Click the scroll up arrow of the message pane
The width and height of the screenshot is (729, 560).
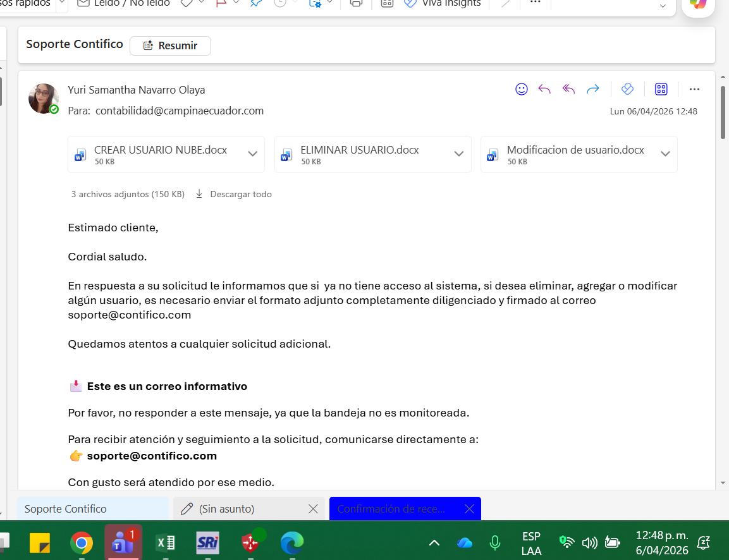click(x=723, y=76)
